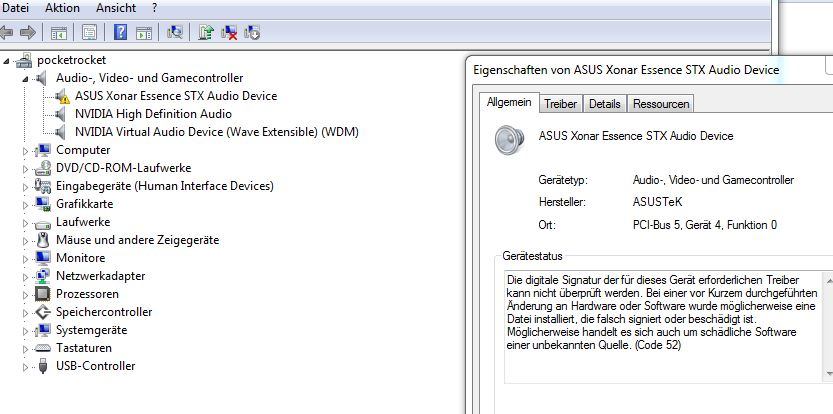Viewport: 833px width, 414px height.
Task: Expand Eingabegeräte (Human Interface Devices)
Action: (x=25, y=187)
